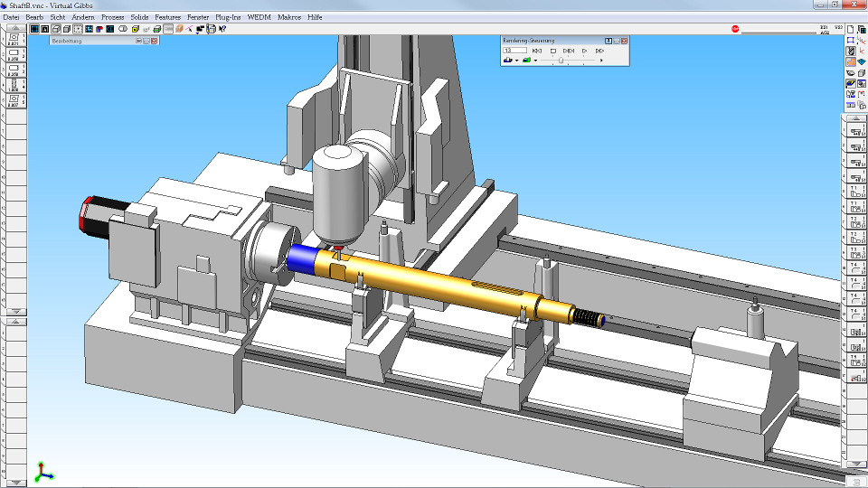Expand operation list using top-right up arrow
Viewport: 868px width, 488px height.
856,118
